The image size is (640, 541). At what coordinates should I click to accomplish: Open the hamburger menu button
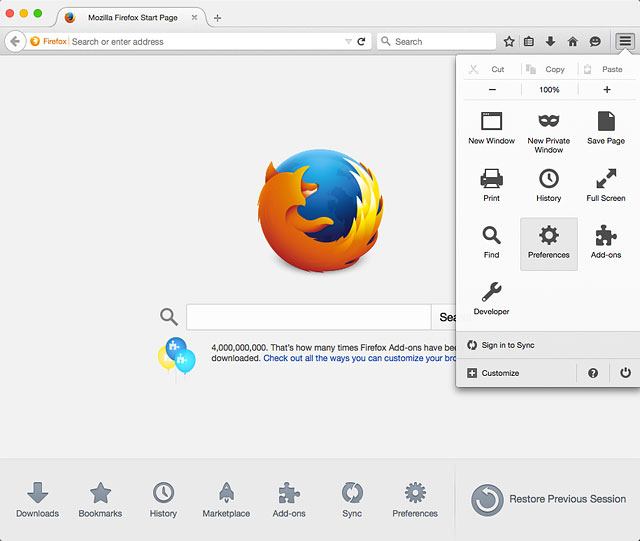click(x=625, y=41)
